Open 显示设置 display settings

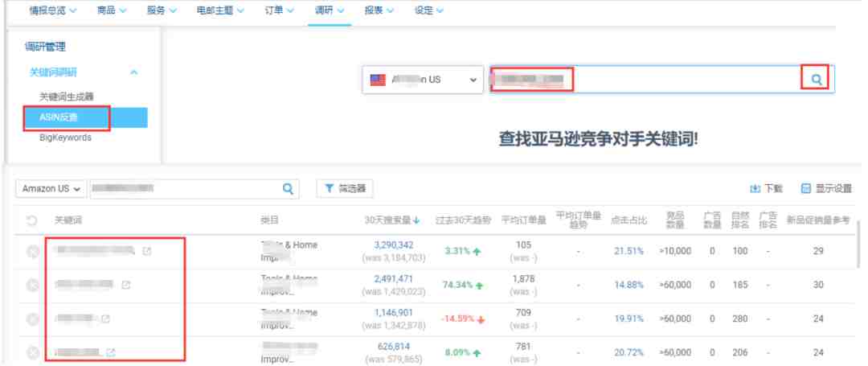point(822,188)
